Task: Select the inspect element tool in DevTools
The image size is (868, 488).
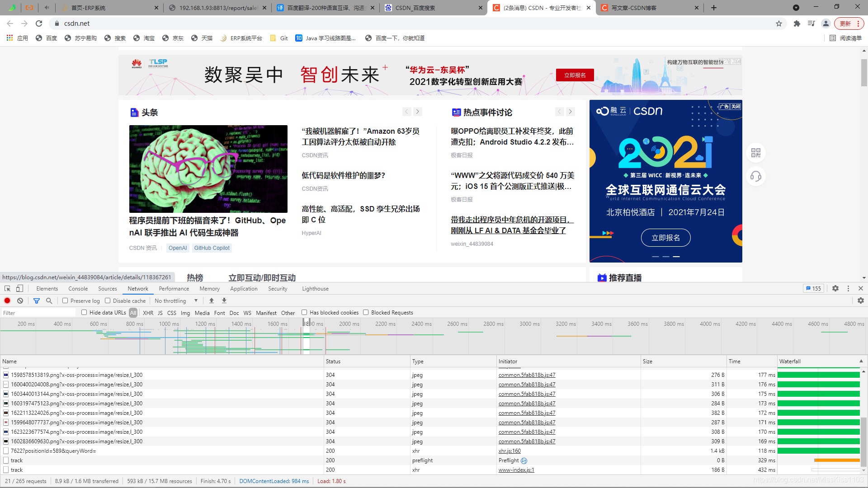Action: pos(7,288)
